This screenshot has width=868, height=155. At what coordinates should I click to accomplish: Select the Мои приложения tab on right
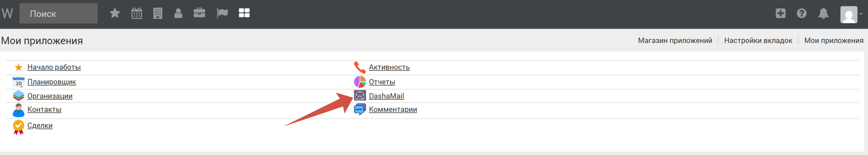834,41
